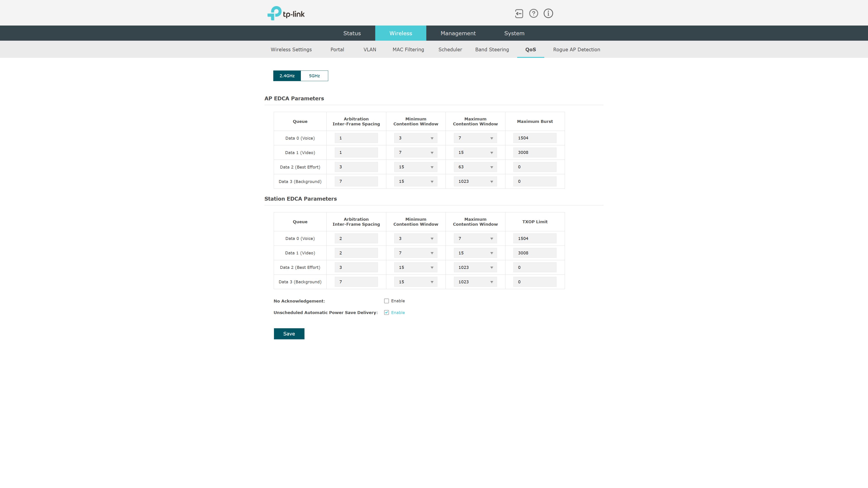The width and height of the screenshot is (868, 488).
Task: Click the Save button
Action: pyautogui.click(x=289, y=334)
